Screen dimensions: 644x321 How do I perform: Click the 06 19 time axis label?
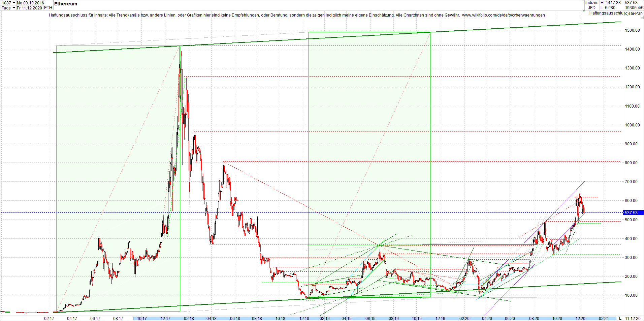(371, 318)
